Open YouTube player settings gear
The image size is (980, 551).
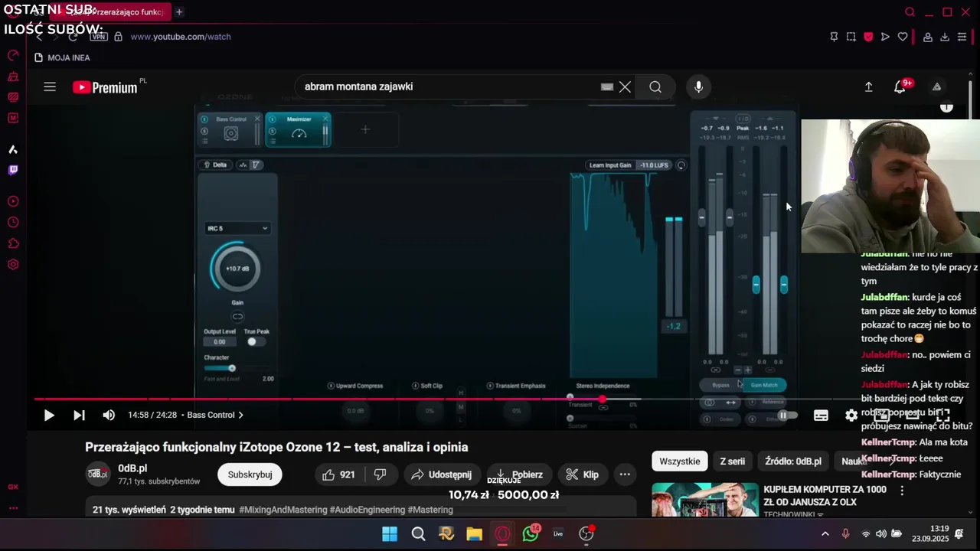[851, 415]
